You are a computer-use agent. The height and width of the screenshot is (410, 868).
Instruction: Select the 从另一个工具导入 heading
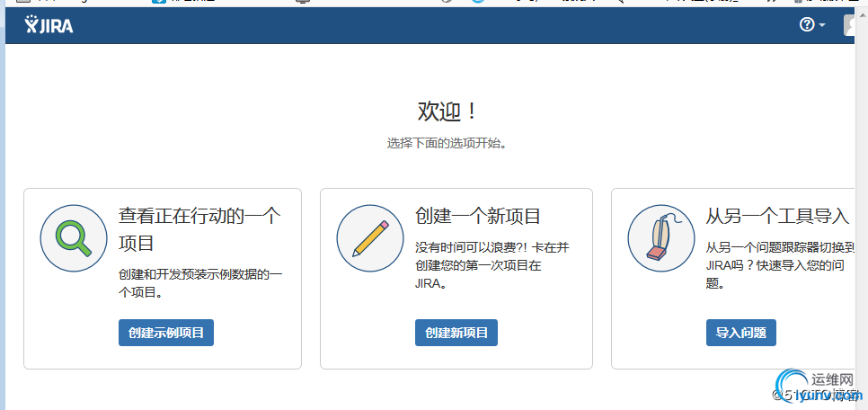tap(777, 216)
